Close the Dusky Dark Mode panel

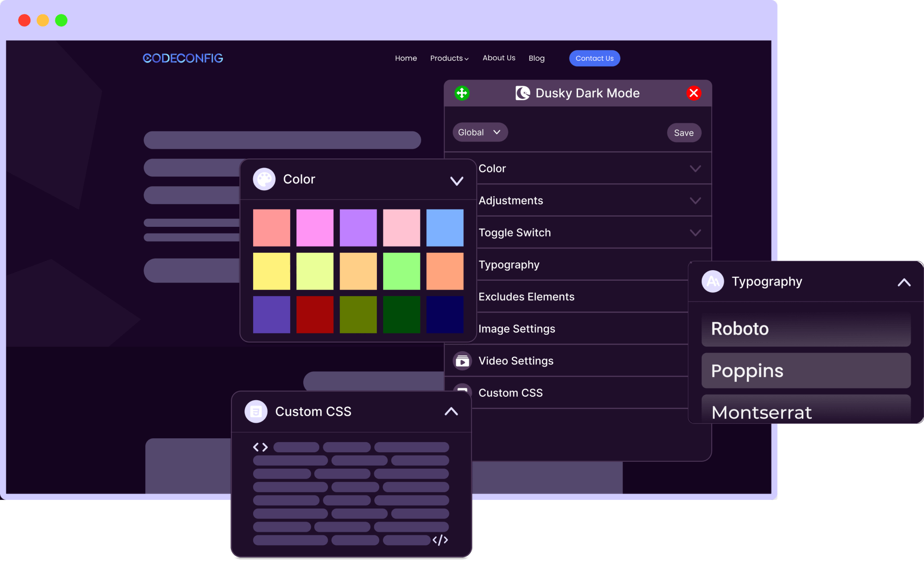693,93
